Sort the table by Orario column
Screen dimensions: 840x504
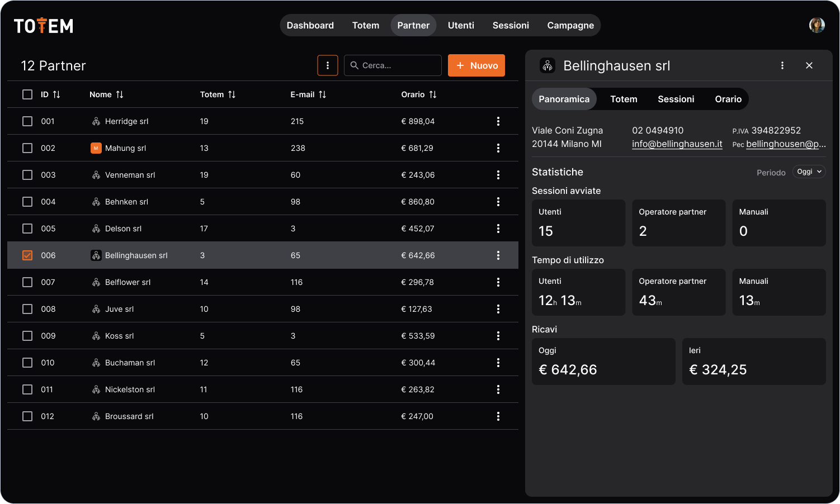point(433,94)
